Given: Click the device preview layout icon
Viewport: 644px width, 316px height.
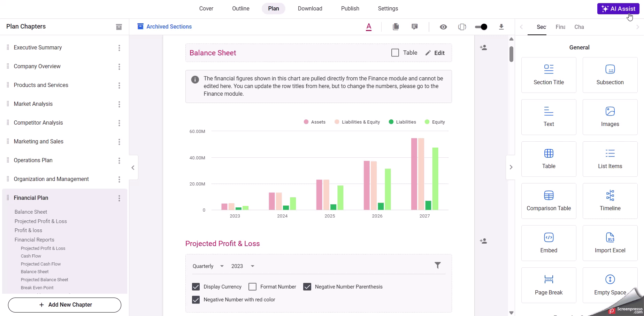Looking at the screenshot, I should tap(462, 27).
